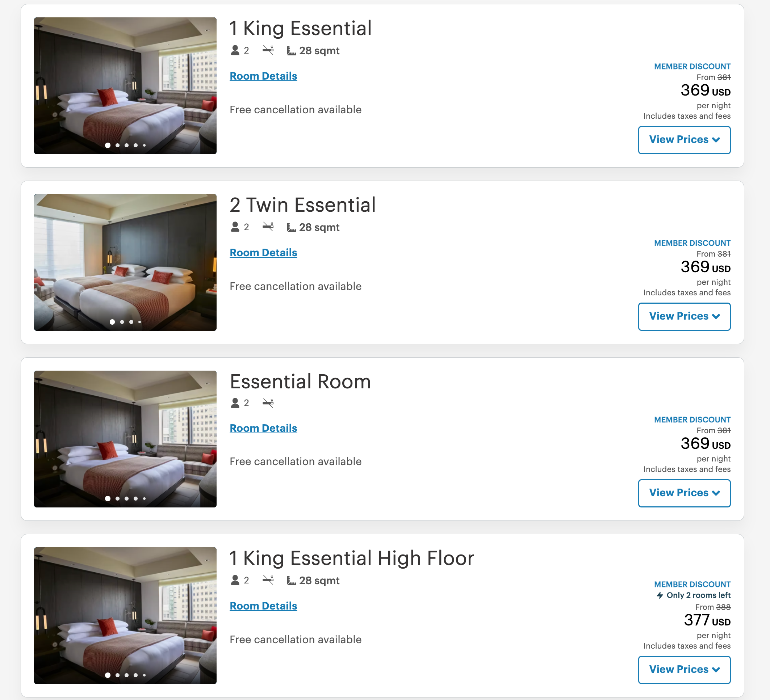Image resolution: width=770 pixels, height=700 pixels.
Task: Click guest occupancy icon for 1 King Essential
Action: 235,50
